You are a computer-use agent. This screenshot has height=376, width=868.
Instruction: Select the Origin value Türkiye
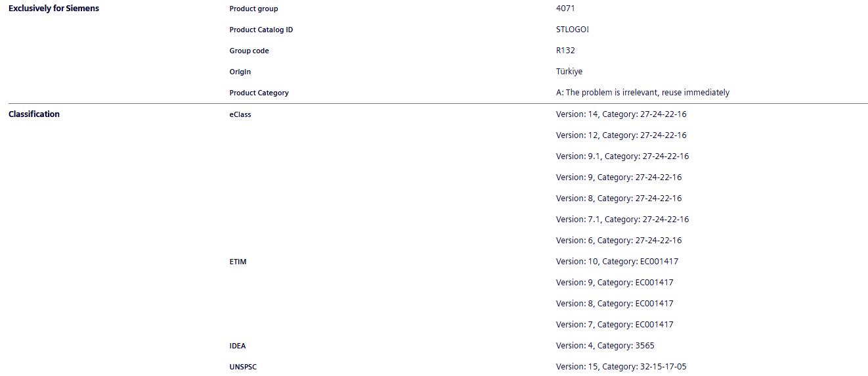point(569,72)
